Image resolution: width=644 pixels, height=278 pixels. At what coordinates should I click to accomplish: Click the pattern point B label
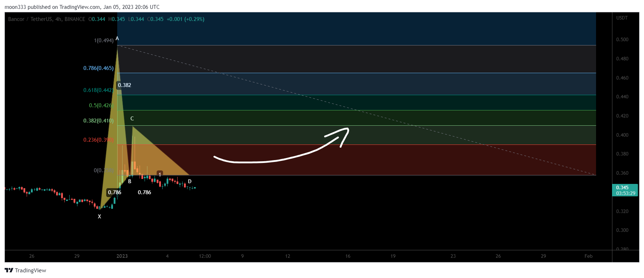pos(130,181)
